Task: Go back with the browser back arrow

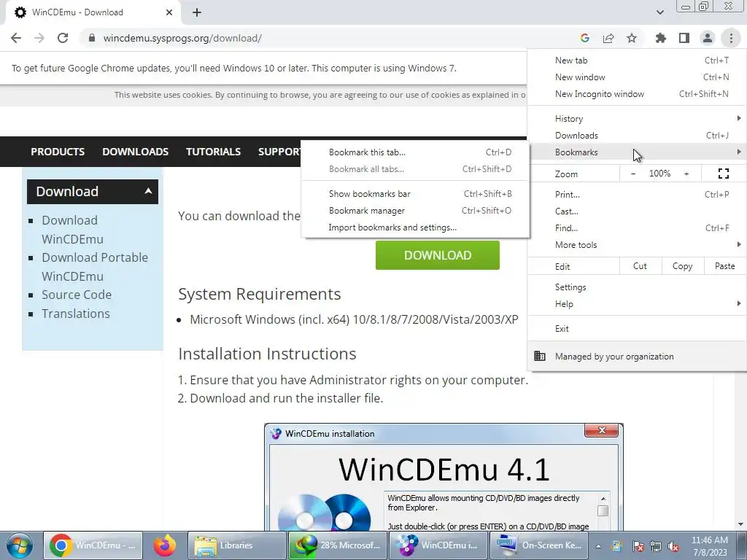Action: click(x=16, y=38)
